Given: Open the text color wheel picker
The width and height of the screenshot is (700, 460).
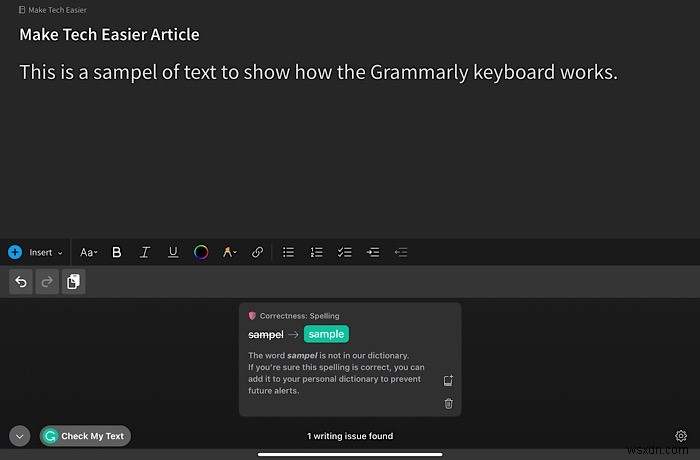Looking at the screenshot, I should click(x=201, y=252).
